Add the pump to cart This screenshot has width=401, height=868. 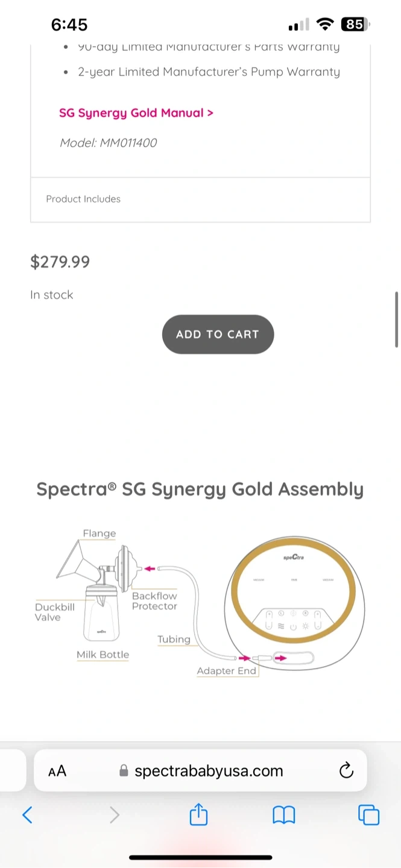(218, 334)
